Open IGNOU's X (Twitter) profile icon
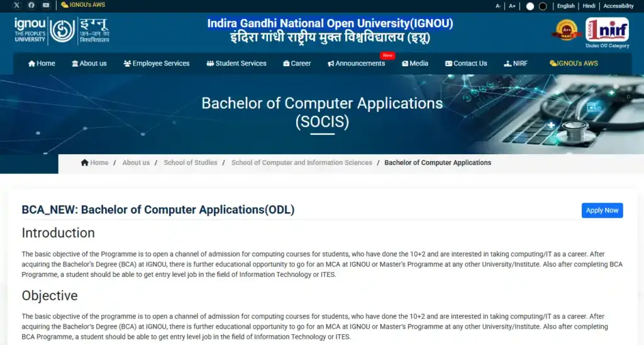 click(16, 5)
